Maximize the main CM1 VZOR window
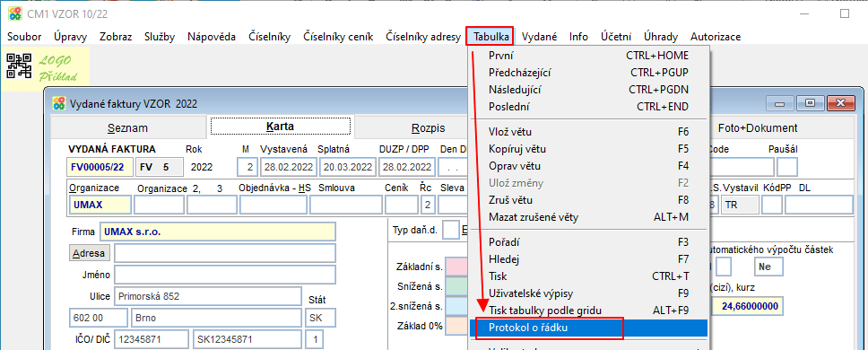868x350 pixels. 844,13
